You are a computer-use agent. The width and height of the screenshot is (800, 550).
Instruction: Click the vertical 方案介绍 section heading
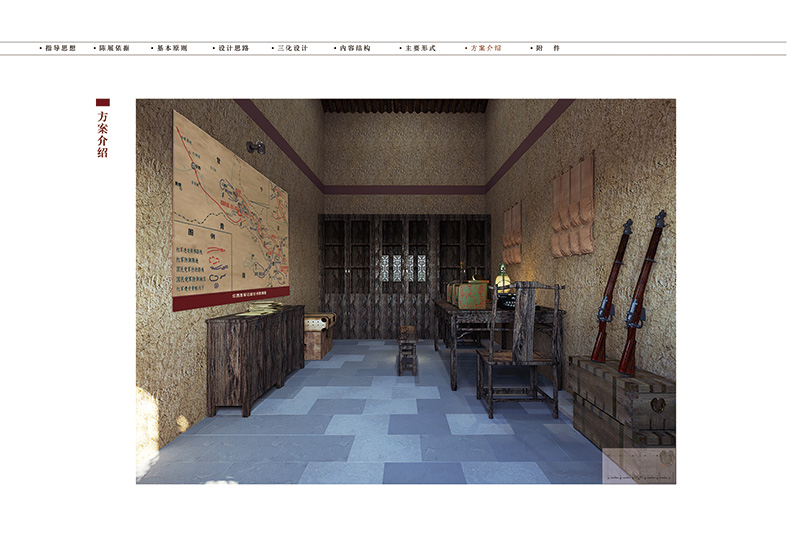click(102, 134)
